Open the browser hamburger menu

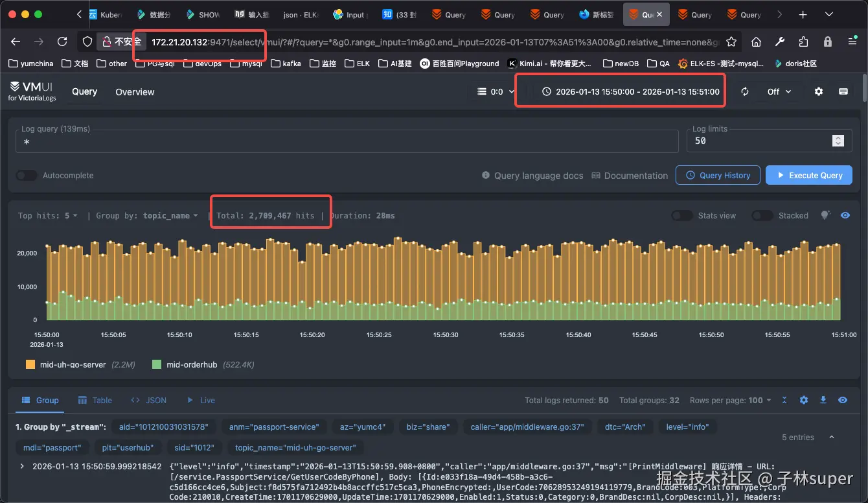coord(852,41)
